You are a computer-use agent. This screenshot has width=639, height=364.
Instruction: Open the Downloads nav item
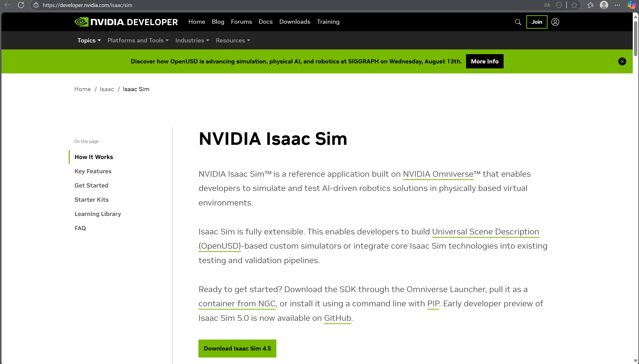(295, 22)
